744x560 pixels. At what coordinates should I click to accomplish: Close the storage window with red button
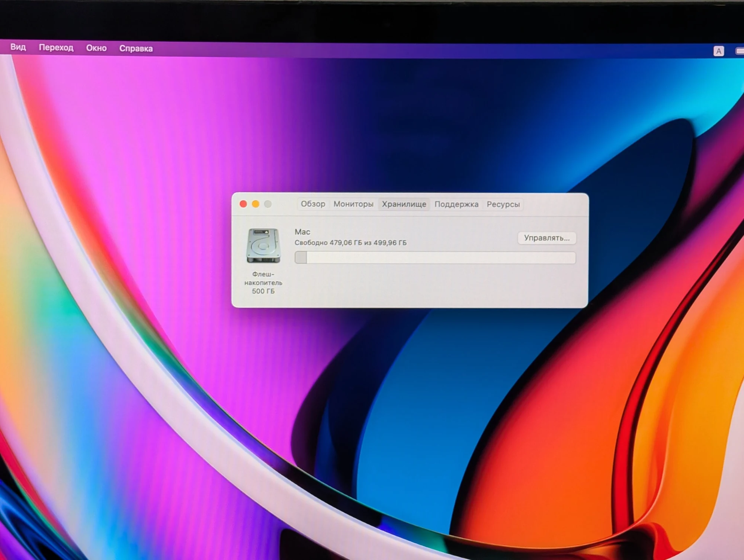coord(243,204)
